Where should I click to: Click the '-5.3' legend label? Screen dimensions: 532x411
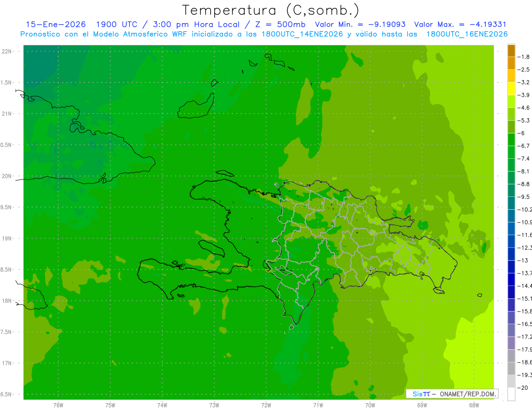tap(524, 121)
